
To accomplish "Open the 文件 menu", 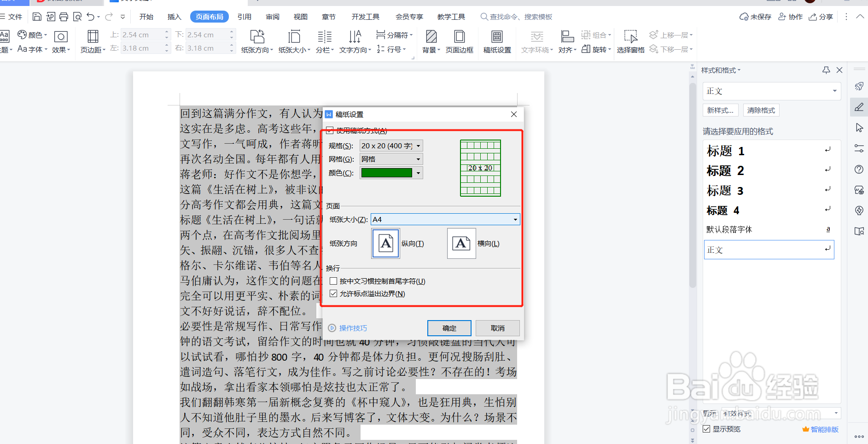I will pyautogui.click(x=12, y=17).
